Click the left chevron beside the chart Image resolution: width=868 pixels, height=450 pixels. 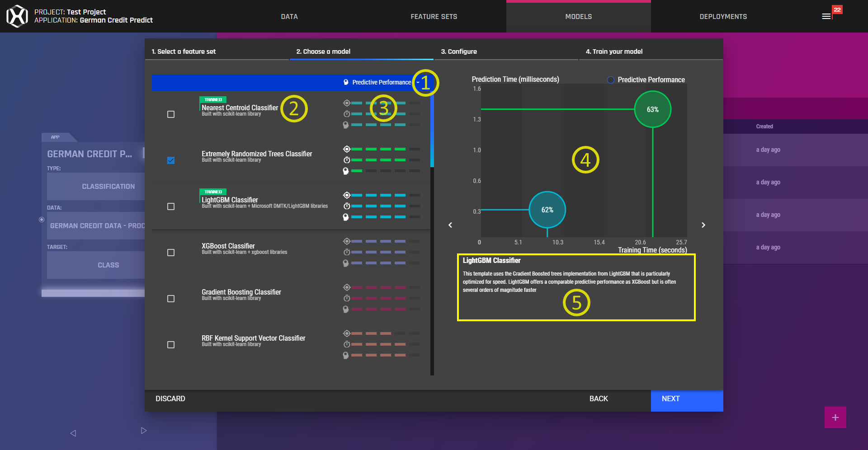[450, 225]
